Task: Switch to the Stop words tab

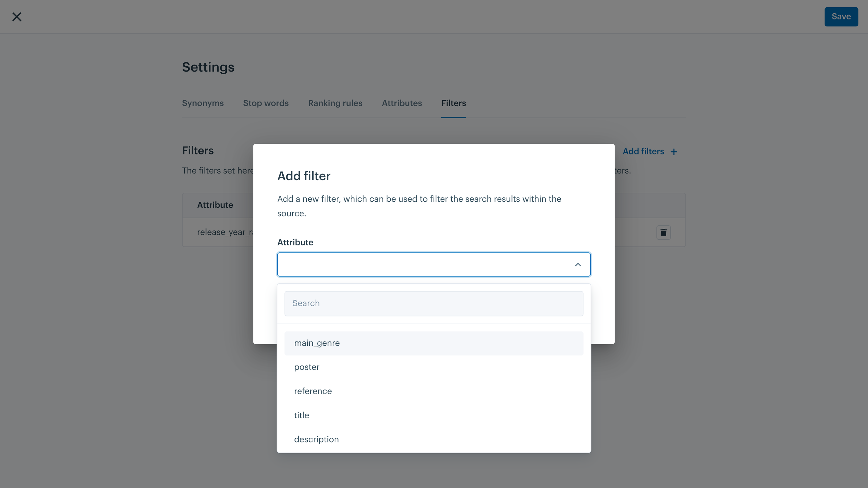Action: click(x=265, y=103)
